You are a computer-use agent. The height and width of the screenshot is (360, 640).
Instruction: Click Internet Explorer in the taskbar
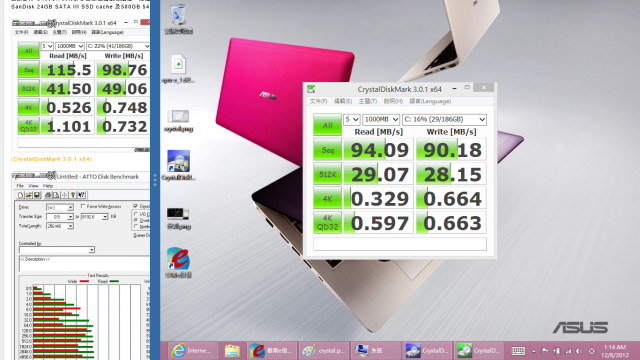coord(192,351)
